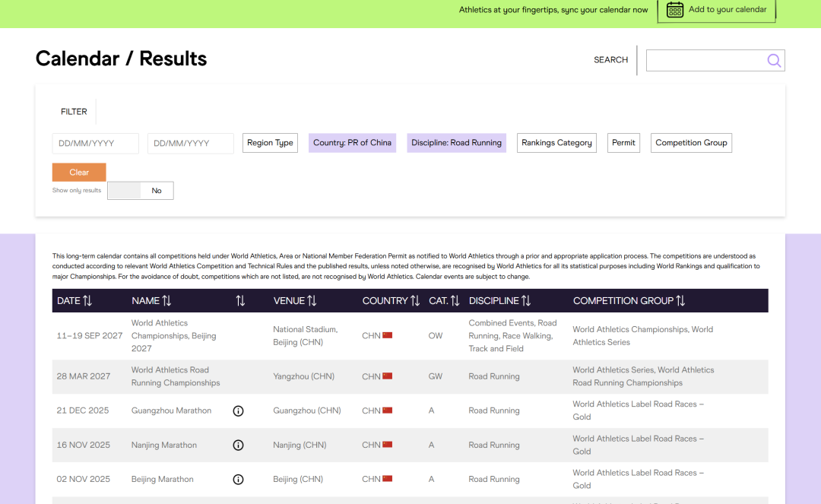Viewport: 821px width, 504px height.
Task: Open World Athletics Championships, Beijing 2027 event
Action: (x=174, y=336)
